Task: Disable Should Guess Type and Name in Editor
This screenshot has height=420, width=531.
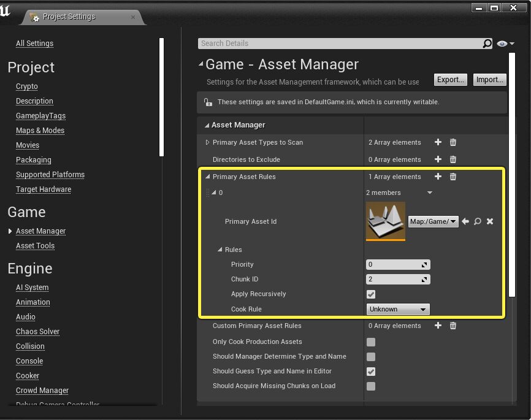Action: click(x=371, y=372)
